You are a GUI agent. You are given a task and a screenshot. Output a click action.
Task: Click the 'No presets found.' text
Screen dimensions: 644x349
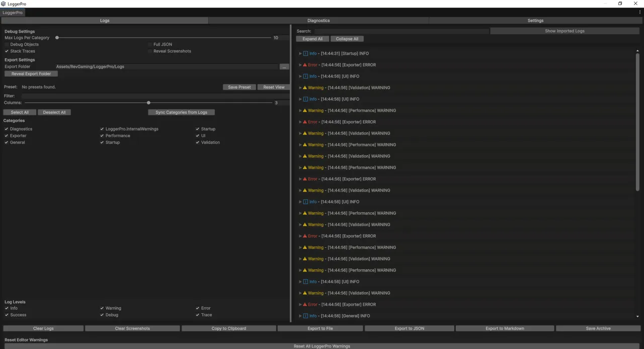[x=39, y=87]
